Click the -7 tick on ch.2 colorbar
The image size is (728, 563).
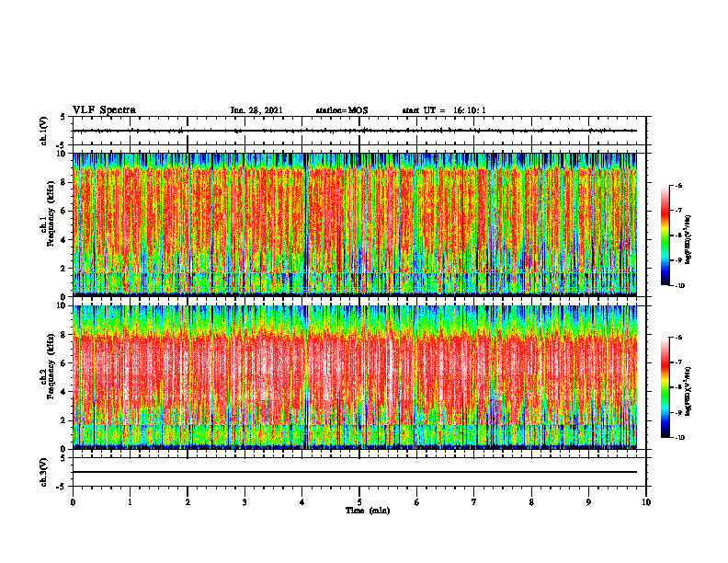click(x=678, y=362)
